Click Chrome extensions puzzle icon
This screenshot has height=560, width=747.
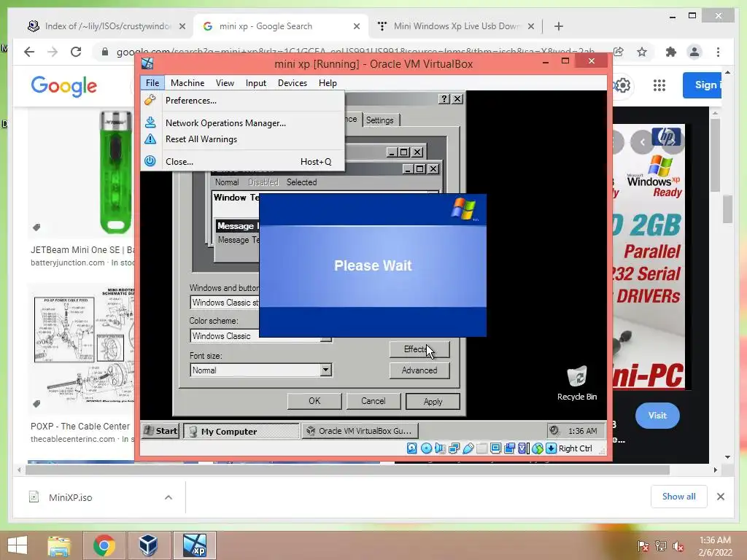point(671,52)
